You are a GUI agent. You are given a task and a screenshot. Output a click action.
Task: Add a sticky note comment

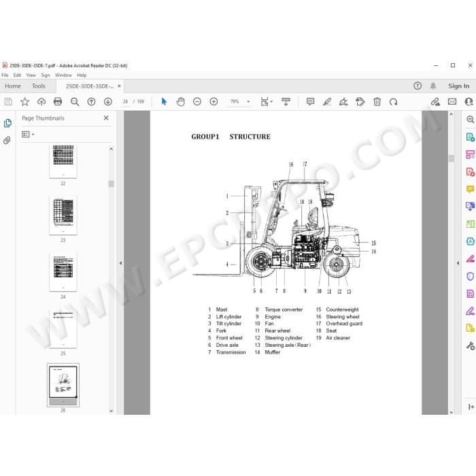pos(310,102)
